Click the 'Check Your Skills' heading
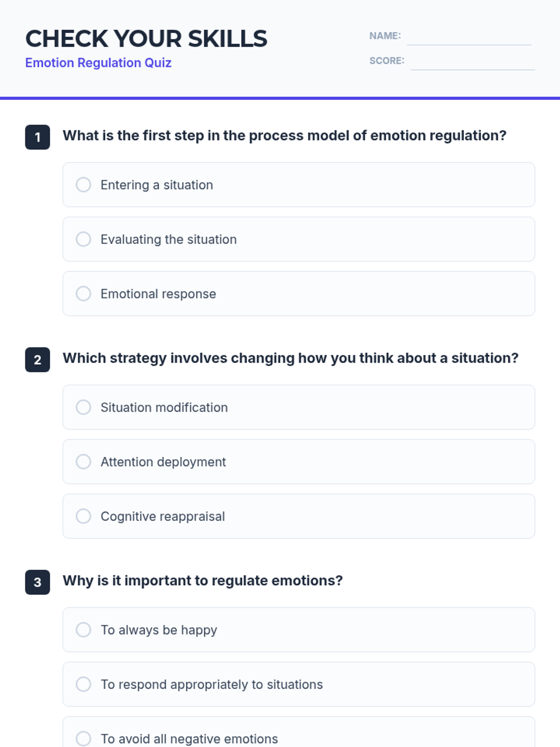The width and height of the screenshot is (560, 747). 146,39
